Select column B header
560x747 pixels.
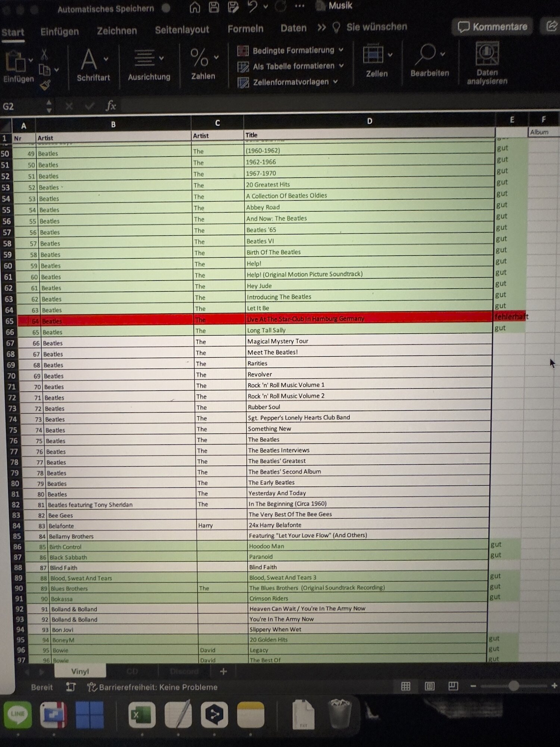113,124
